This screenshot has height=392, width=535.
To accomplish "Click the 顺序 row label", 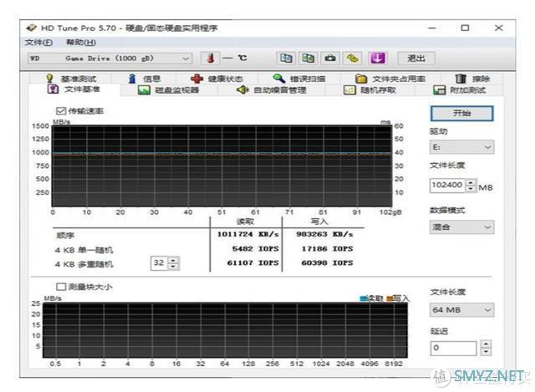I will [x=65, y=236].
